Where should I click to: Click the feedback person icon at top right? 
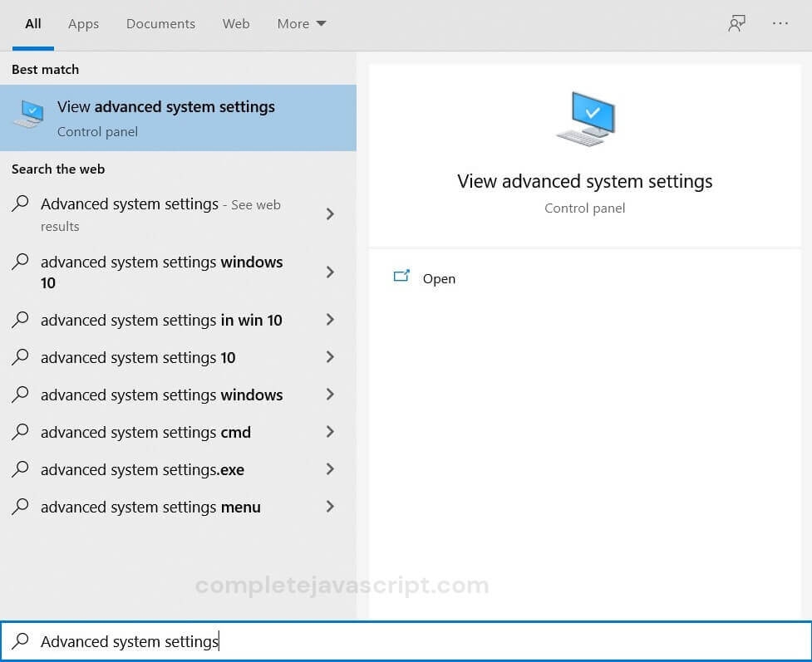click(736, 23)
